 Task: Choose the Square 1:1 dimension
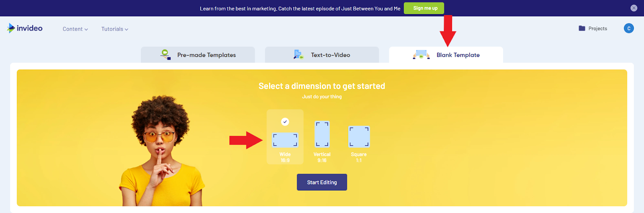tap(359, 144)
